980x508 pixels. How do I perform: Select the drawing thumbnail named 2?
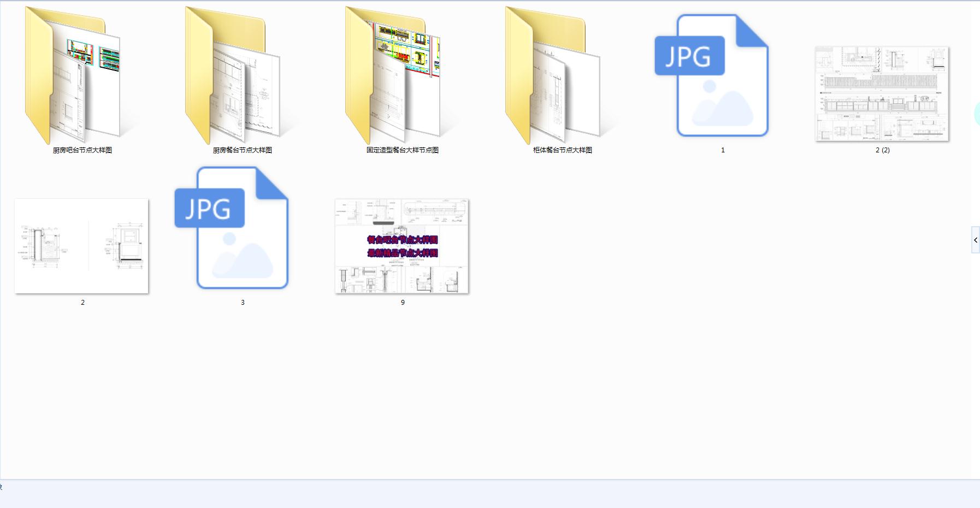point(81,246)
